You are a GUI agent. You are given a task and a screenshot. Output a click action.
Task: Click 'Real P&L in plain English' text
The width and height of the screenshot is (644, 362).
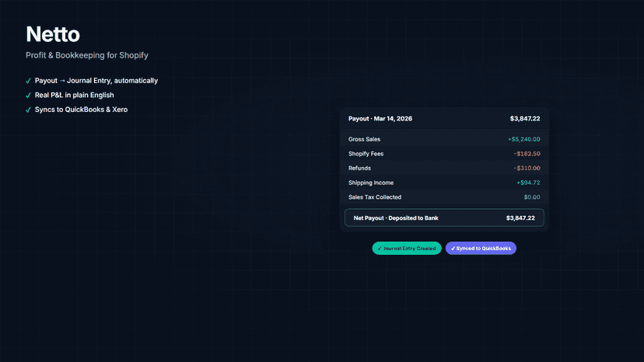click(75, 95)
